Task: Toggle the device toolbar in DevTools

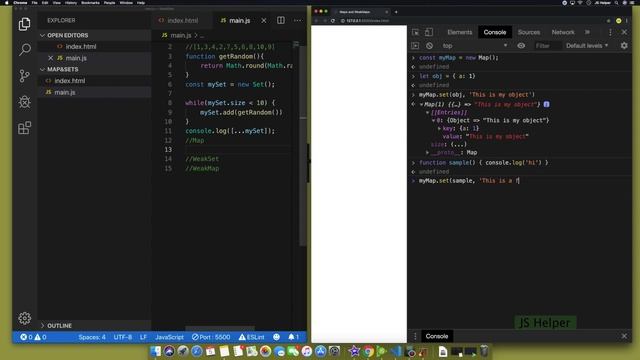Action: pos(429,32)
